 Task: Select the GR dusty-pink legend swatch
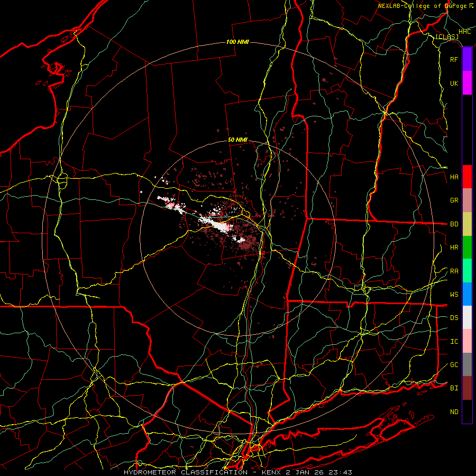click(x=467, y=200)
